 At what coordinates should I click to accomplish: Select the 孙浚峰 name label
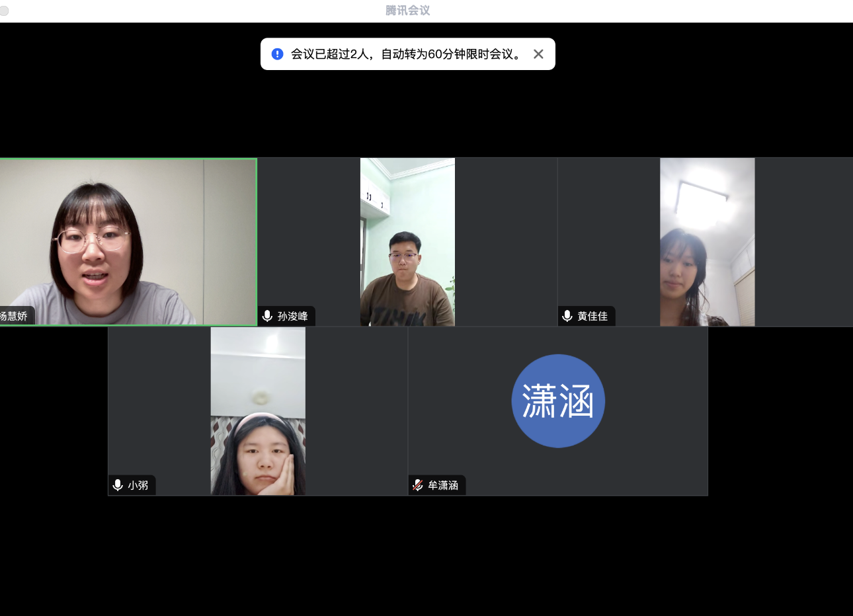293,317
